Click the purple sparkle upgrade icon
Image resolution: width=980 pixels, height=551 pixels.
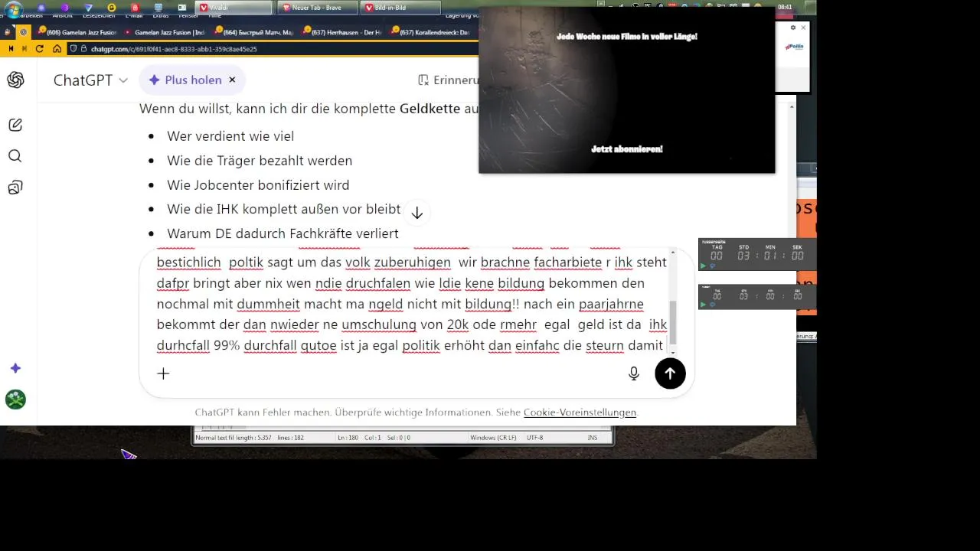point(15,368)
